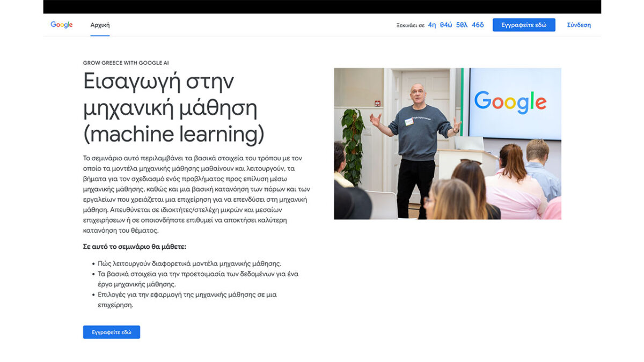The width and height of the screenshot is (644, 362).
Task: Click the countdown timer 4η 04ώ 50λ 46δ
Action: pos(456,25)
